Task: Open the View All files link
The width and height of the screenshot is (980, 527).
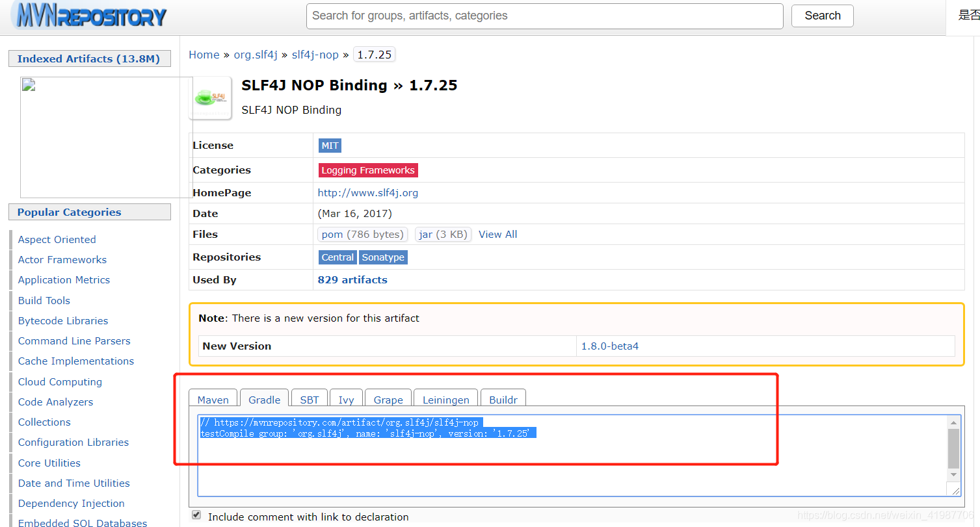Action: pos(497,235)
